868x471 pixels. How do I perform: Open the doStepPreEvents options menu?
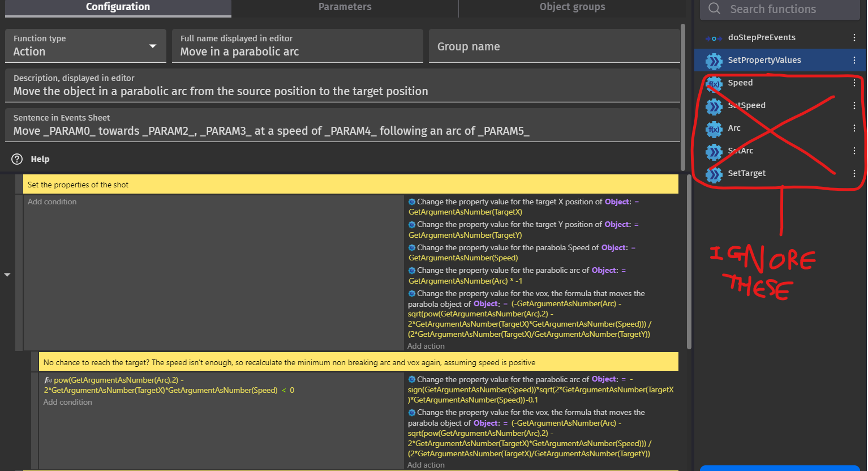point(855,37)
